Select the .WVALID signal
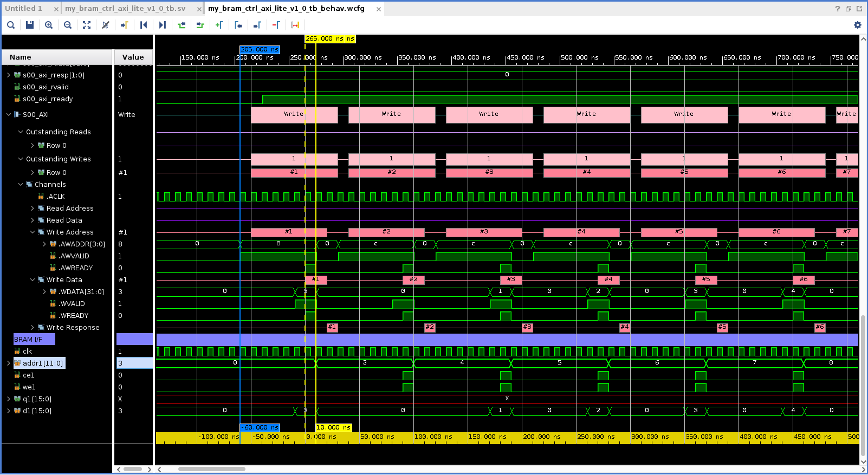The width and height of the screenshot is (868, 475). coord(72,304)
